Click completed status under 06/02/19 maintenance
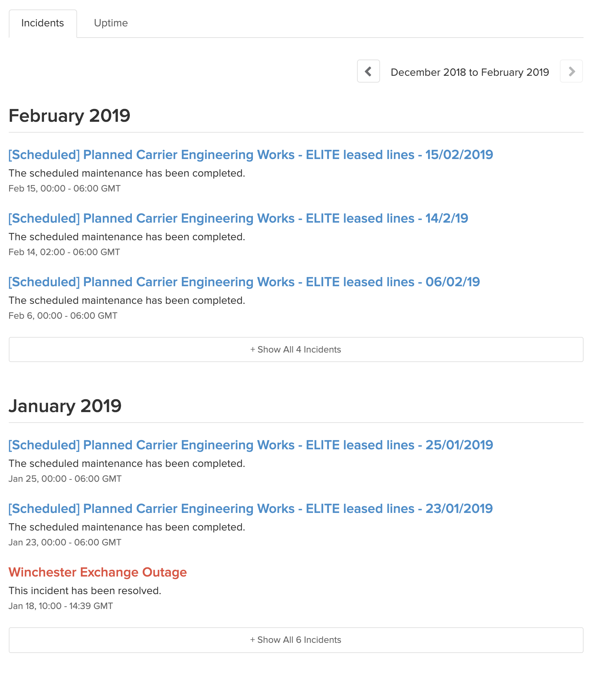Screen dimensions: 616x676 click(x=127, y=300)
